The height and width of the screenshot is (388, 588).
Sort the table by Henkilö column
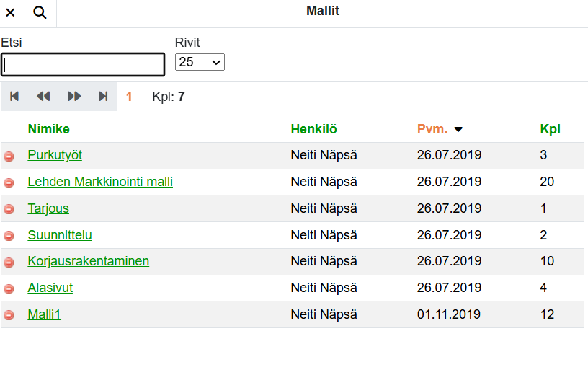tap(313, 129)
